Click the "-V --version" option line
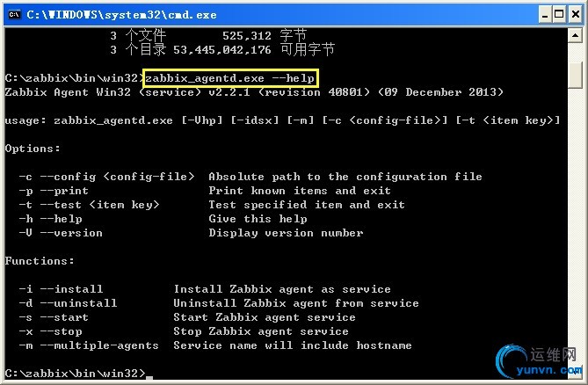The height and width of the screenshot is (385, 588). (191, 233)
